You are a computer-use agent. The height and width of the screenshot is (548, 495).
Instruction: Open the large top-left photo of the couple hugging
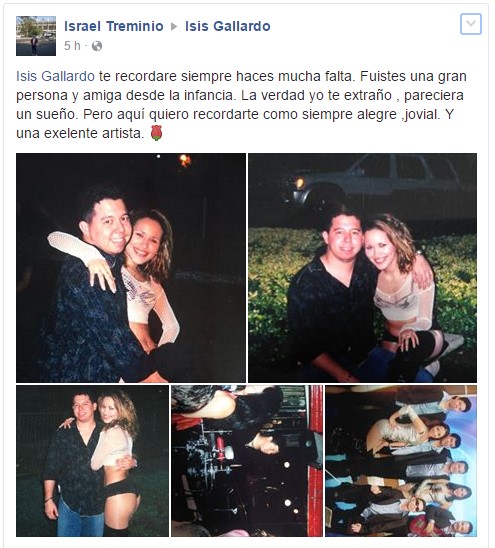point(131,268)
